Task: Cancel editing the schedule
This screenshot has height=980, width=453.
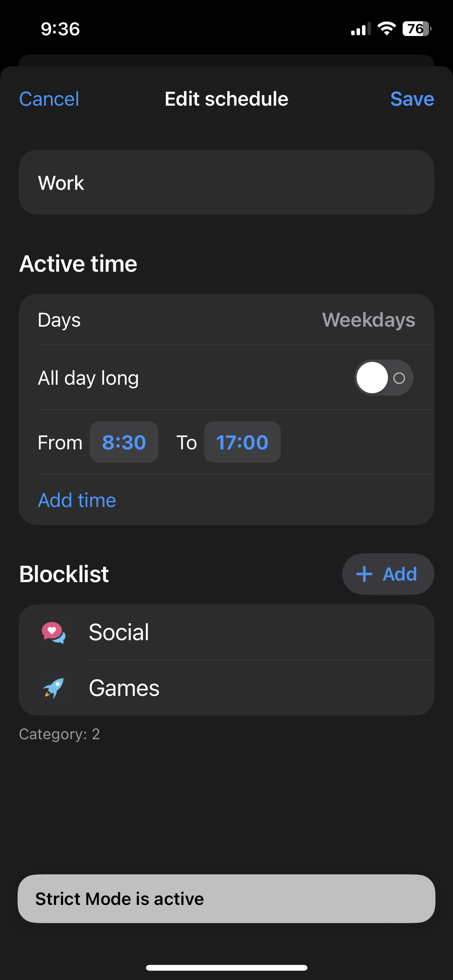Action: tap(49, 99)
